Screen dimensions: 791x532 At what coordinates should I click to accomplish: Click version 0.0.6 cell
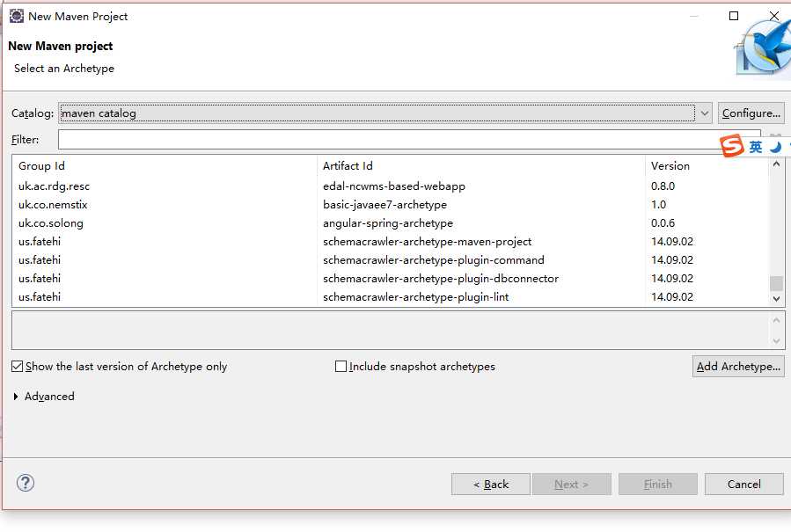point(663,223)
